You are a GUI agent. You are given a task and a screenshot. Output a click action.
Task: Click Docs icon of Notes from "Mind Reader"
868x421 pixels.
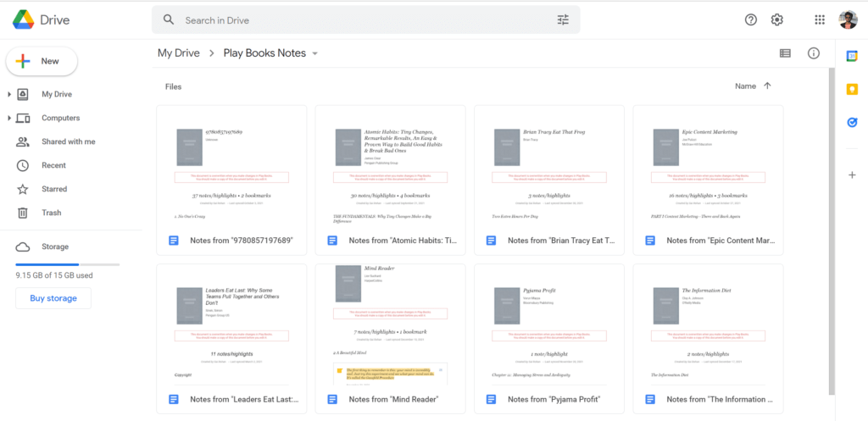click(332, 400)
